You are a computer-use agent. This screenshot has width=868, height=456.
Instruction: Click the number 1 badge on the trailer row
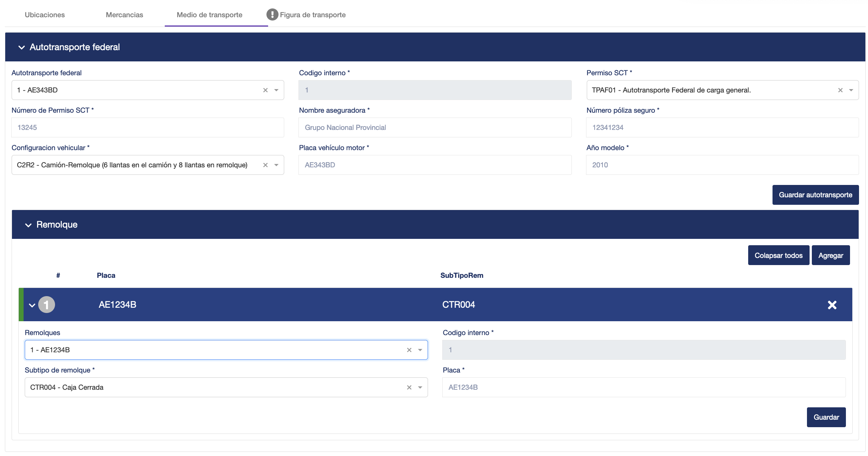point(46,305)
